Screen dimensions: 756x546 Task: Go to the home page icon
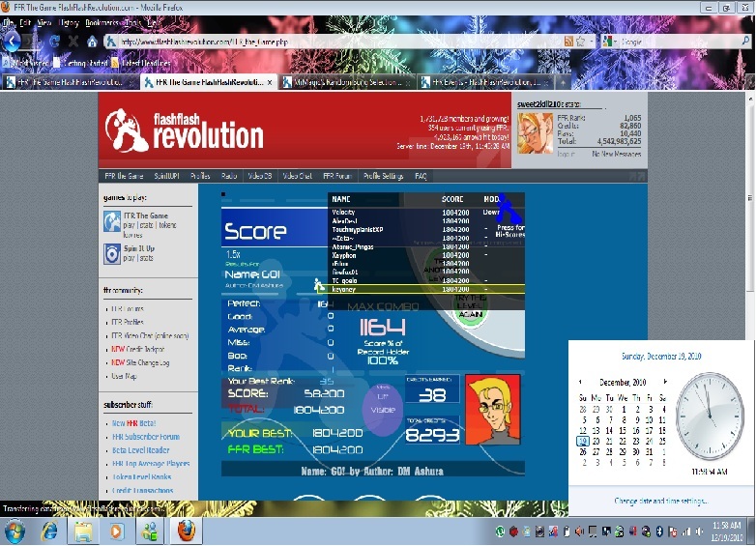[92, 42]
